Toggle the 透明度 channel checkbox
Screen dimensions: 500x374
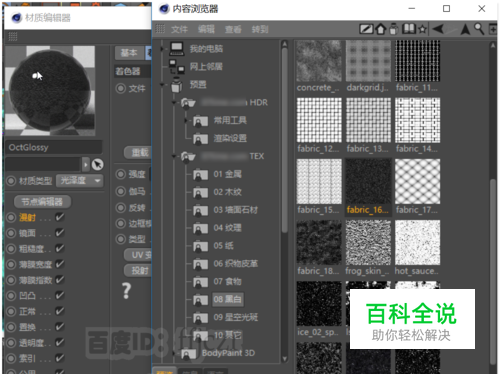click(60, 342)
